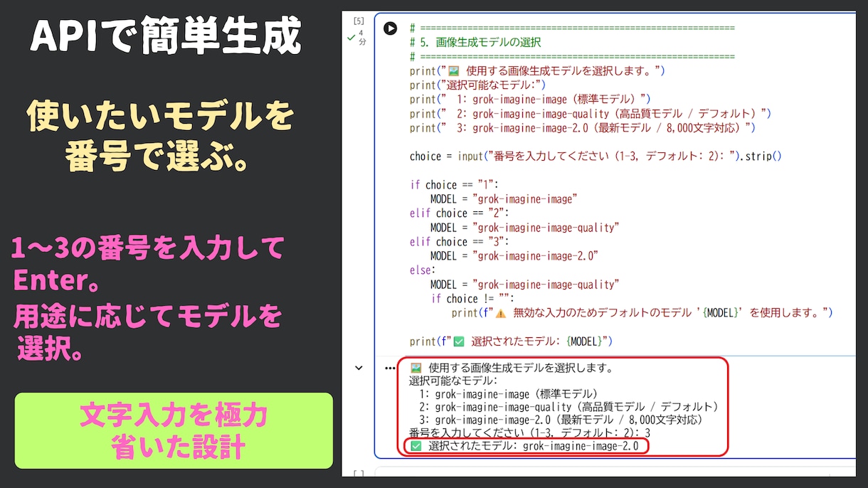Screen dimensions: 868x488
Task: Click the pink text '用途に応じてモデルを選択。'
Action: click(147, 333)
